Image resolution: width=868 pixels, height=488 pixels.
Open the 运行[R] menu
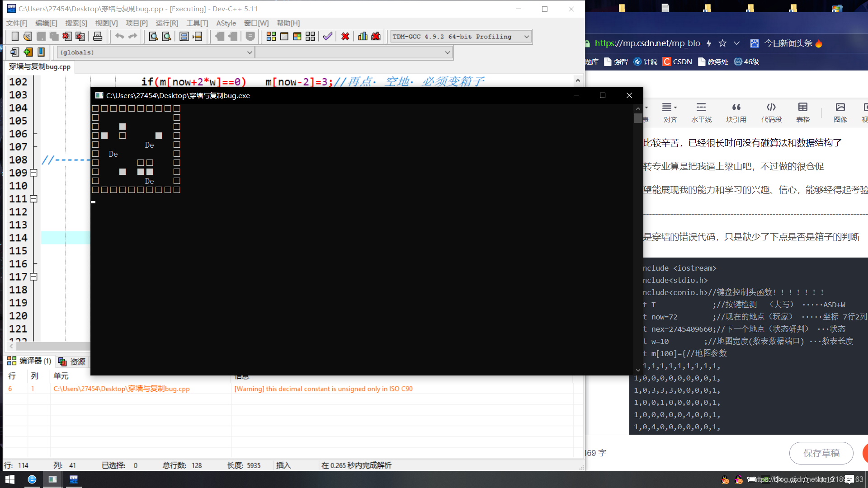167,23
